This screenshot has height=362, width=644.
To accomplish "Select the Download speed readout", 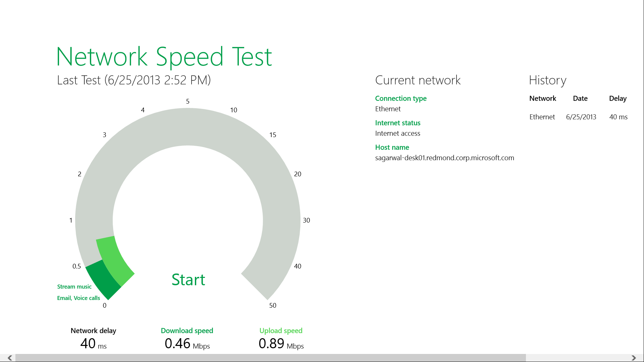I will 187,338.
